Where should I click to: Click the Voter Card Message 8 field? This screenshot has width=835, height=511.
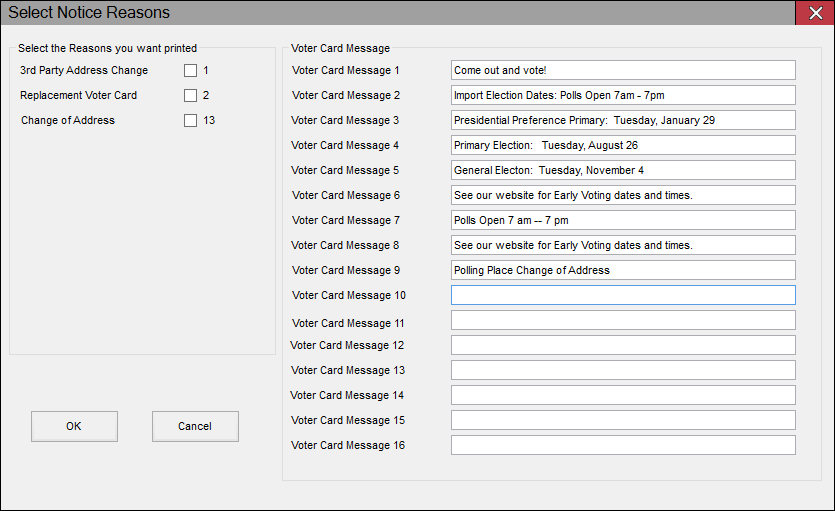[x=622, y=245]
